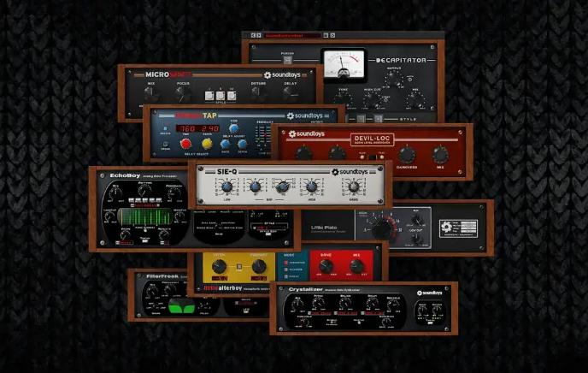Click the Pitch knob on Little AlterBoy

click(219, 267)
